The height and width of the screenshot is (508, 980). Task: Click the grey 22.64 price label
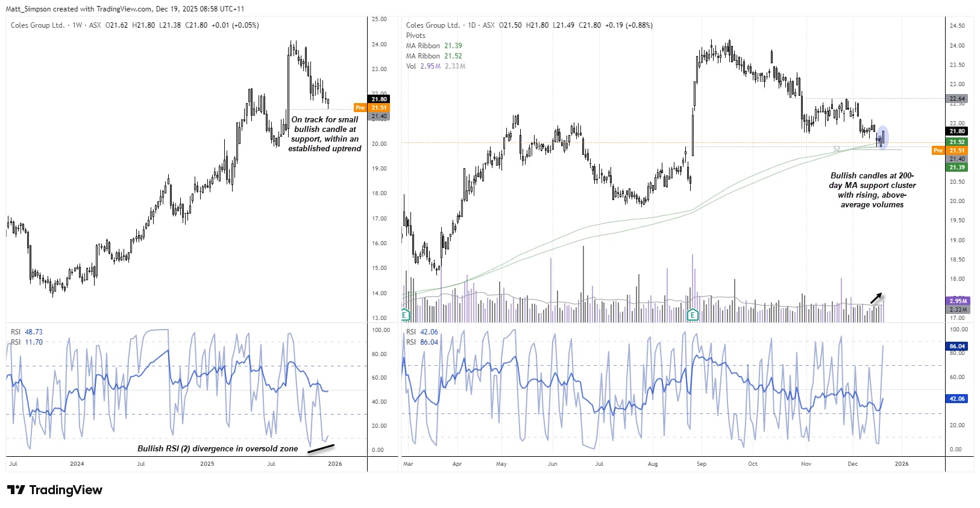click(957, 98)
